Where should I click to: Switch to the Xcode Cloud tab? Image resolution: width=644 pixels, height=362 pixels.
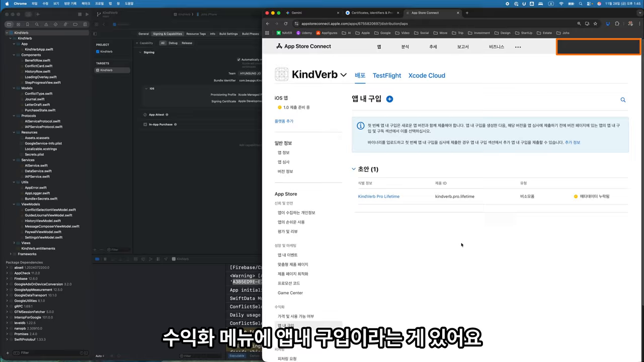pyautogui.click(x=427, y=75)
